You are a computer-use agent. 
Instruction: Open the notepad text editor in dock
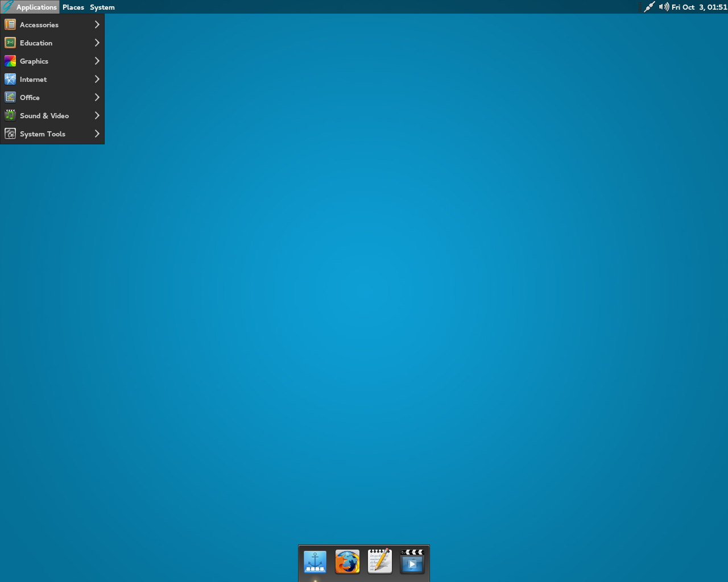(x=380, y=562)
